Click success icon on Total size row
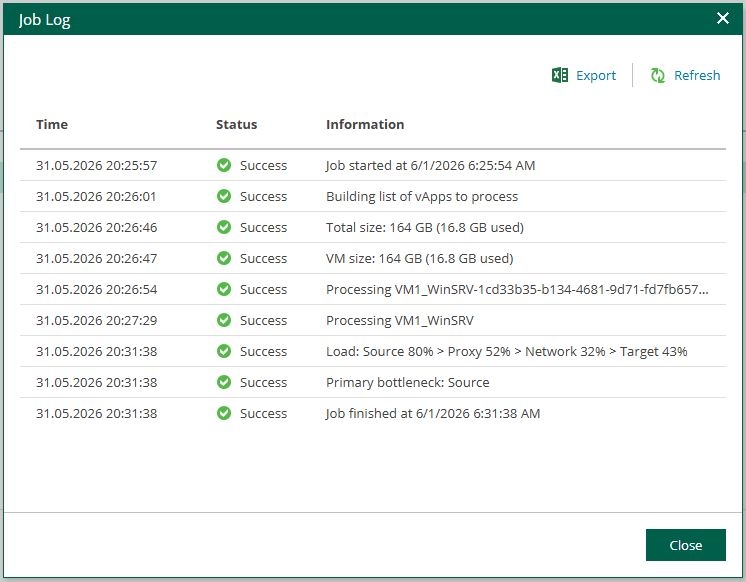This screenshot has width=746, height=582. click(x=224, y=227)
